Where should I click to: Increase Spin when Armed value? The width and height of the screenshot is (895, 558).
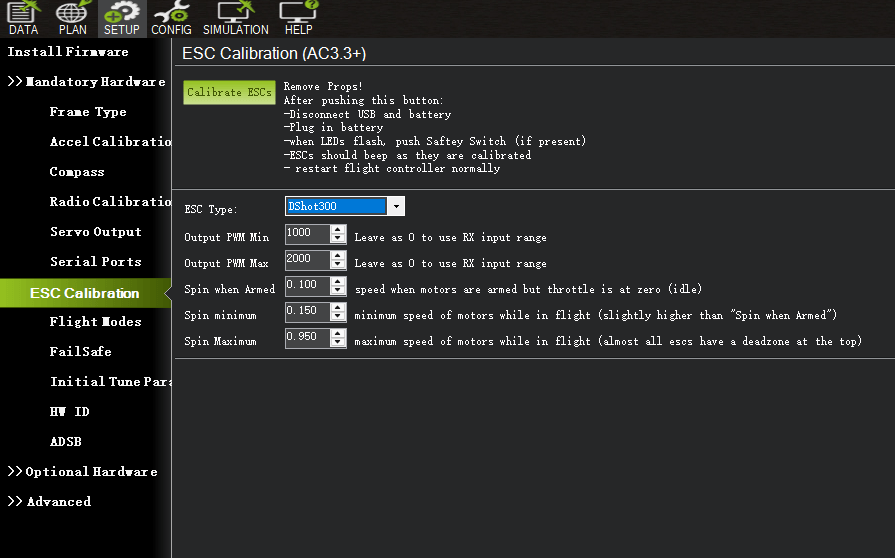pyautogui.click(x=338, y=281)
